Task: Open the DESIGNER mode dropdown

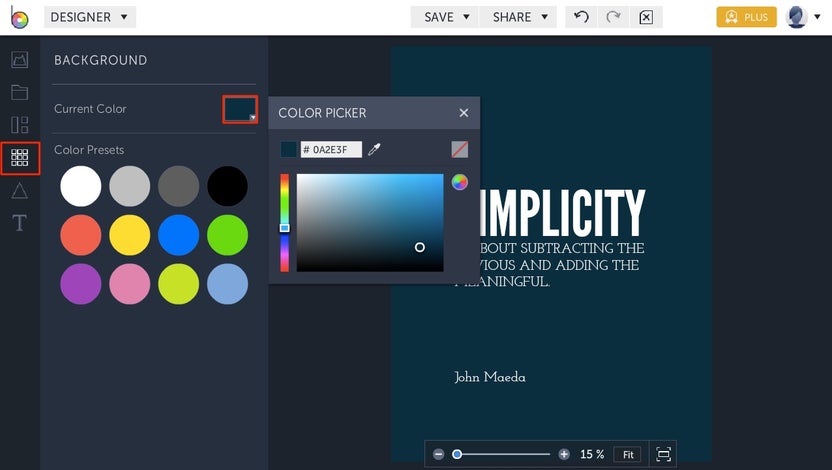Action: [x=90, y=17]
